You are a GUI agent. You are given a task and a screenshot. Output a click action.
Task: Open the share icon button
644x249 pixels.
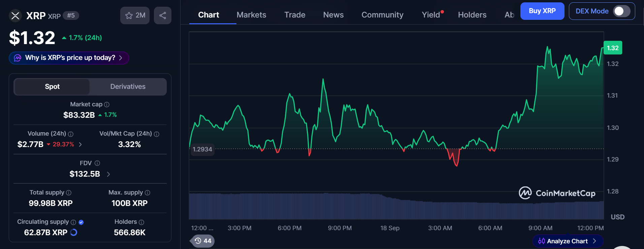pyautogui.click(x=163, y=15)
